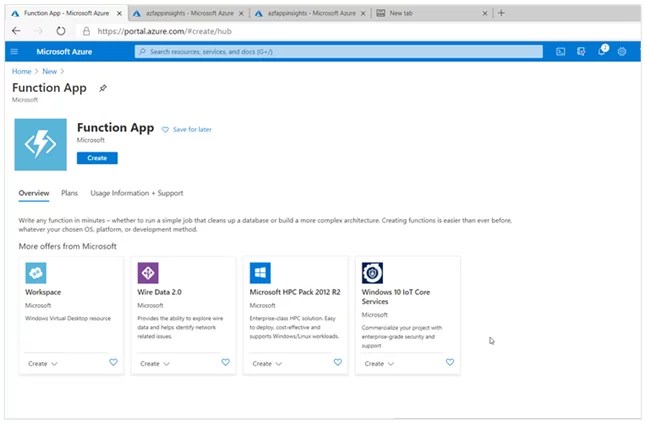Favorite Microsoft HPC Pack 2012 R2
This screenshot has width=645, height=423.
tap(338, 362)
